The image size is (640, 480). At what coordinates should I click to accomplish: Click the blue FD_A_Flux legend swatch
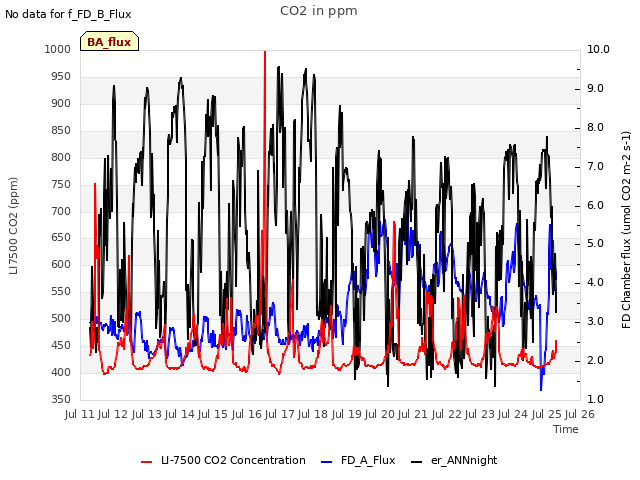[327, 462]
